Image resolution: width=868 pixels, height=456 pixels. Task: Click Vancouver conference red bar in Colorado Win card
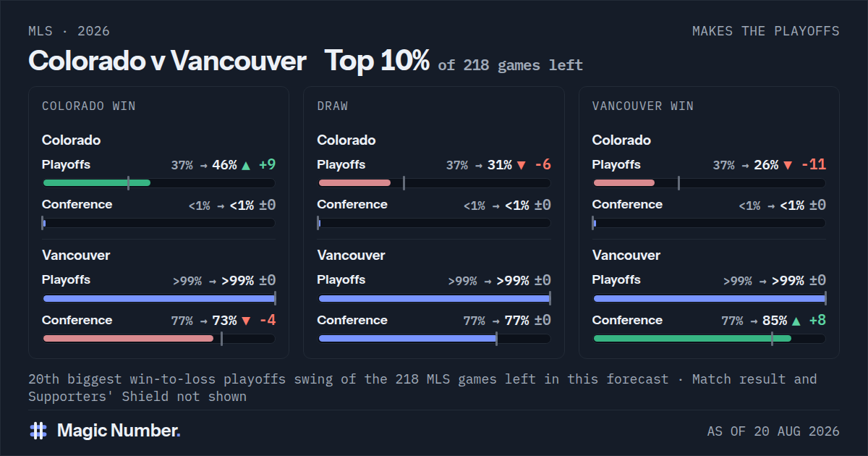pyautogui.click(x=129, y=338)
